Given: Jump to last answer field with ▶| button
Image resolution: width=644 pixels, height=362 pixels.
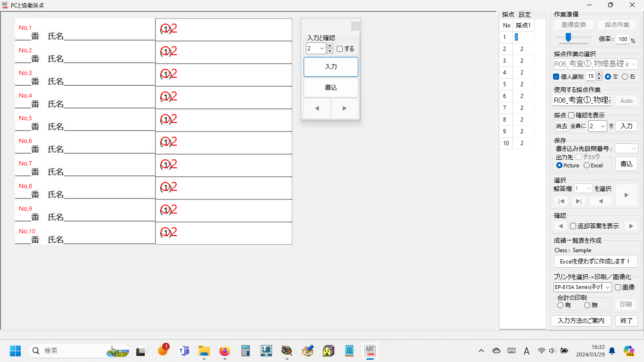Looking at the screenshot, I should 578,201.
